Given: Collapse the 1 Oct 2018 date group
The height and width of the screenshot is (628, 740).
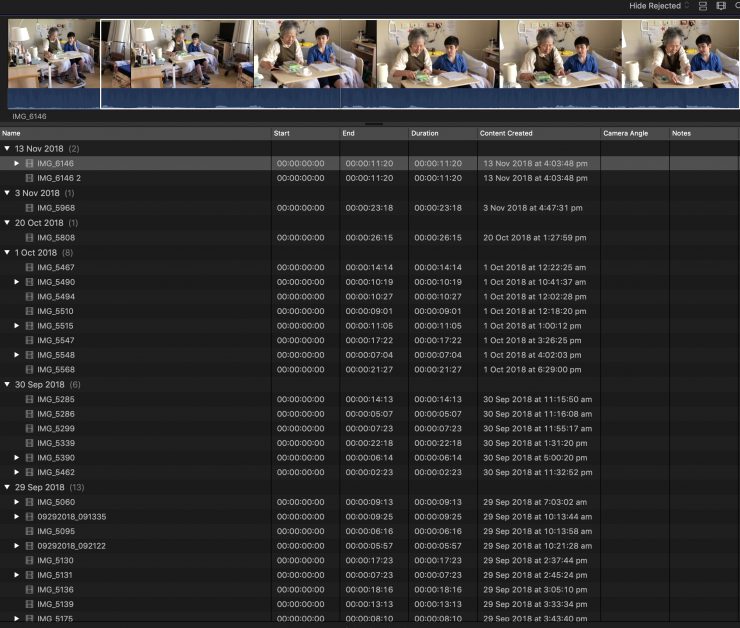Looking at the screenshot, I should tap(7, 253).
